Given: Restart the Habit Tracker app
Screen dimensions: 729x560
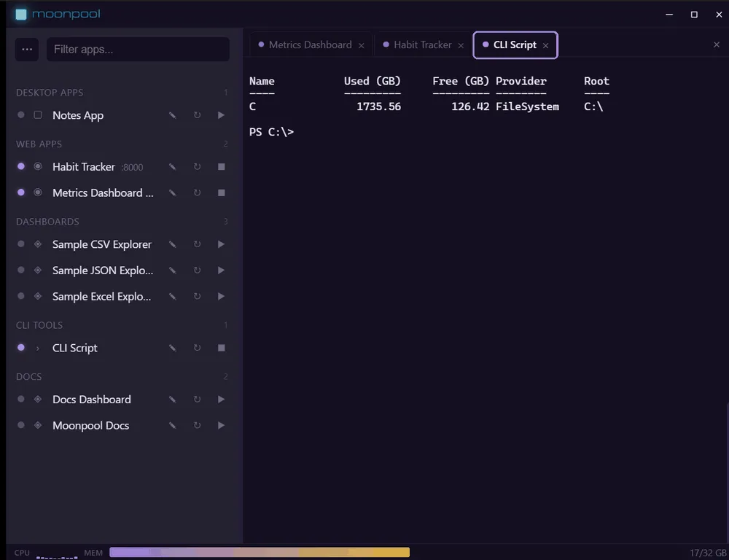Looking at the screenshot, I should [x=197, y=166].
